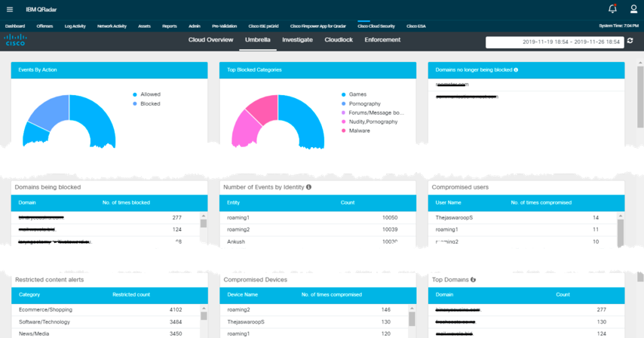Go to the Cisco ESA tab
Viewport: 644px width, 338px height.
(417, 26)
